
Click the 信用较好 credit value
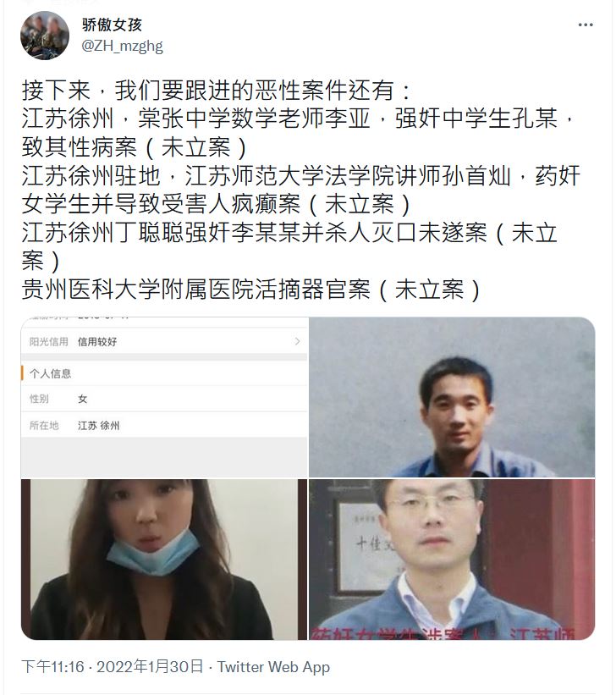tap(97, 342)
